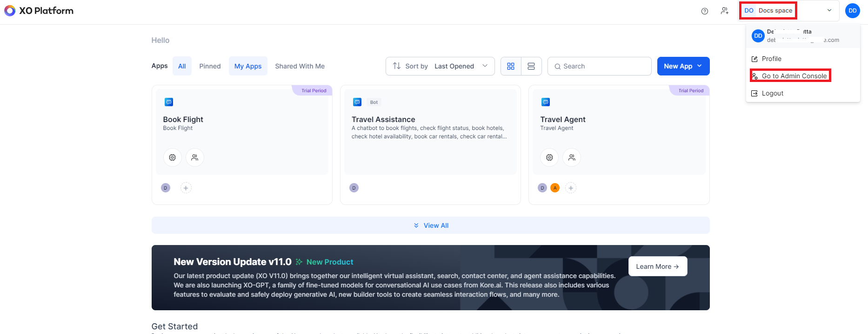Switch to Shared With Me tab
868x334 pixels.
[x=300, y=66]
